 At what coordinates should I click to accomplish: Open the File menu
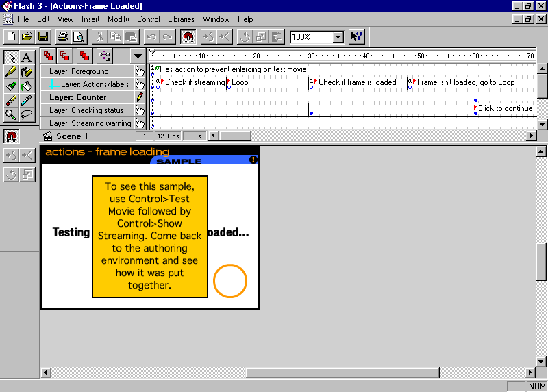point(23,19)
